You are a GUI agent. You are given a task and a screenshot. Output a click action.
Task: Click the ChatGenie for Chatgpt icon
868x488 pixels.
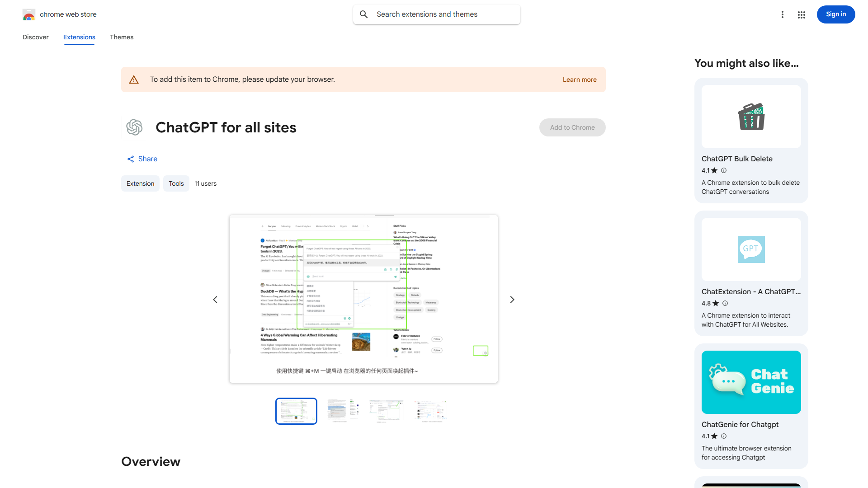750,382
